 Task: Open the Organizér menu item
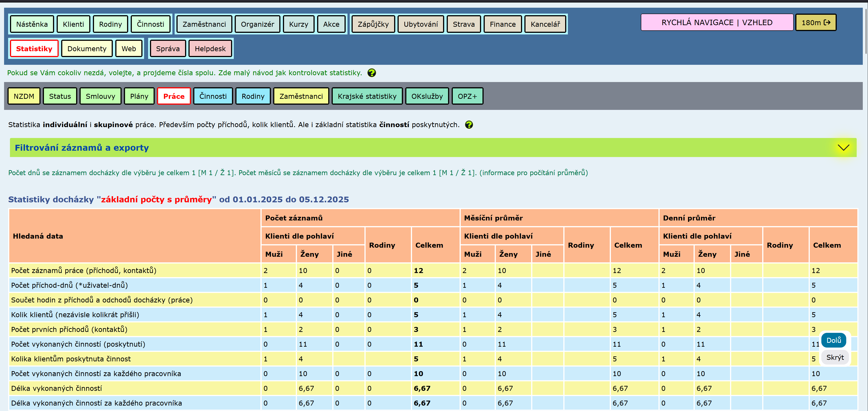pos(257,24)
